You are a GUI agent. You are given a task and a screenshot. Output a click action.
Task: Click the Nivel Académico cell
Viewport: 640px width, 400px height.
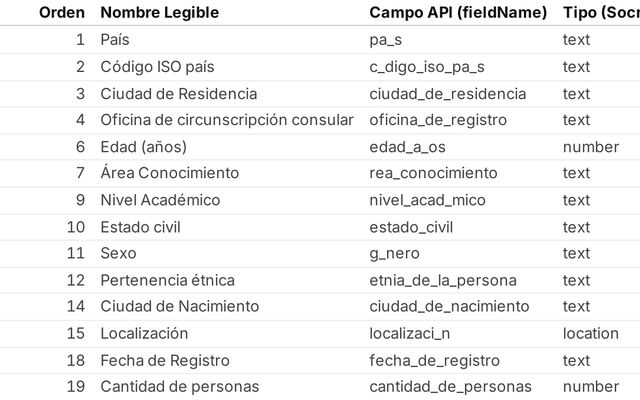[x=160, y=200]
